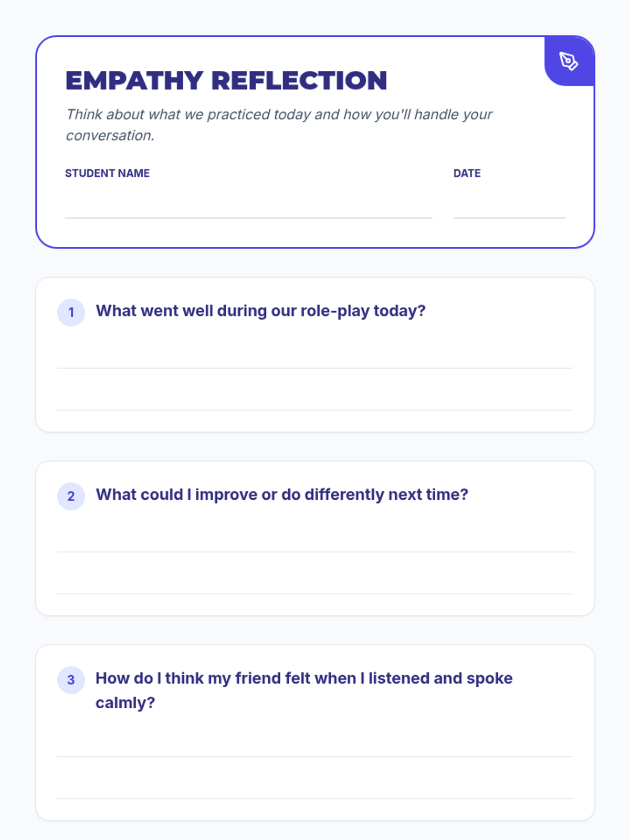This screenshot has height=840, width=630.
Task: Click the number 2 question badge
Action: (71, 497)
